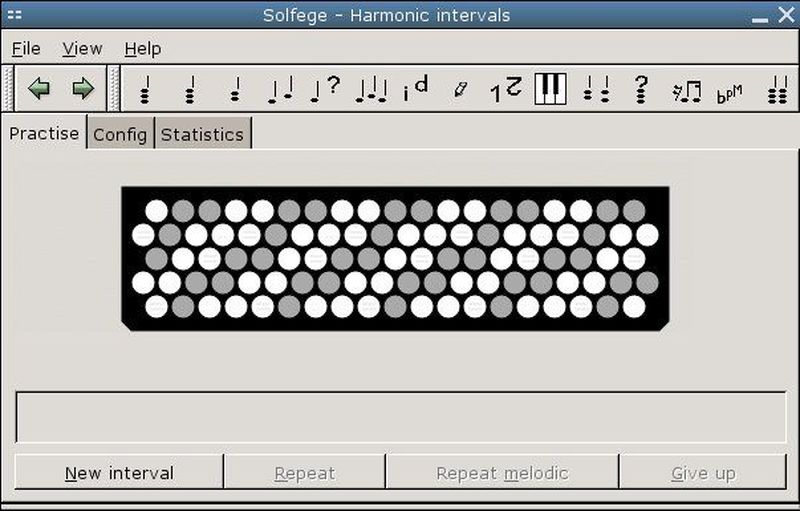The image size is (800, 511).
Task: Click the 'i d' identify tone icon
Action: pos(415,89)
